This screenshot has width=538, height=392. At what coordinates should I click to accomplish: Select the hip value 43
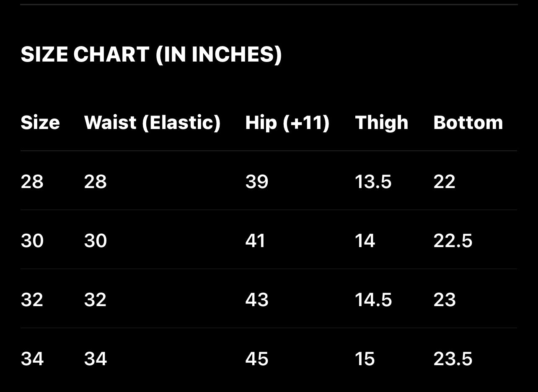coord(256,300)
